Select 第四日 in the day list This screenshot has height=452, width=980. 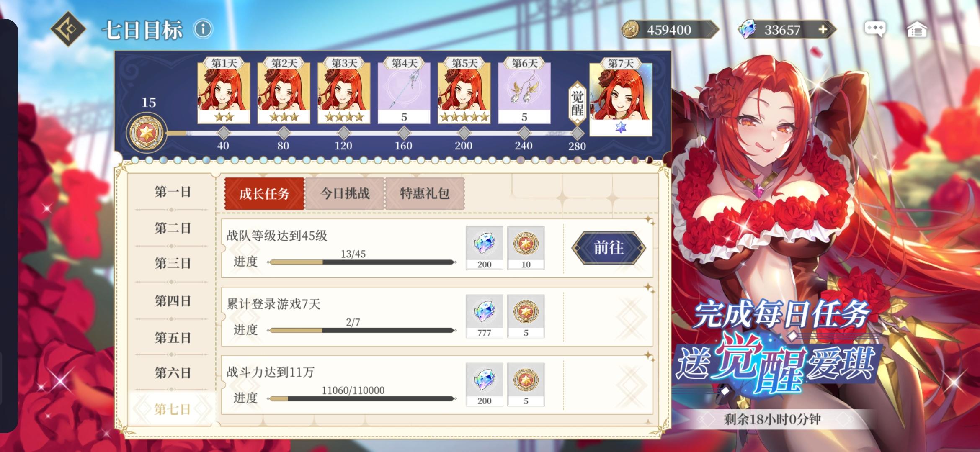[173, 300]
